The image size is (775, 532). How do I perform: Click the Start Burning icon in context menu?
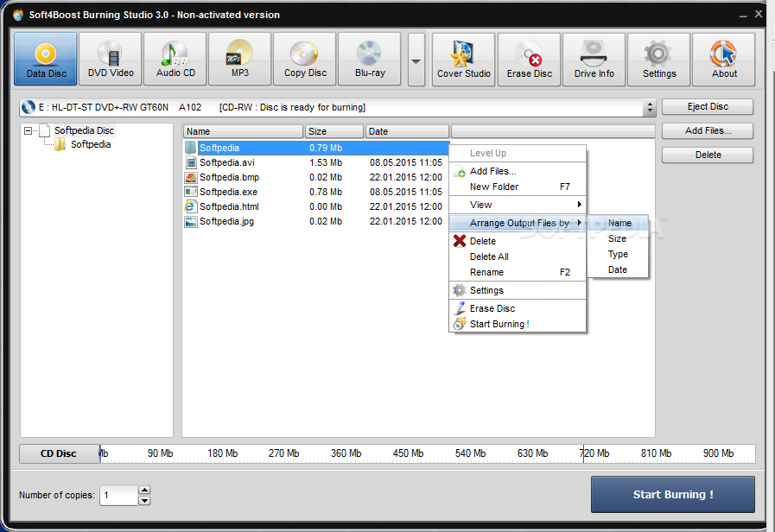(460, 324)
